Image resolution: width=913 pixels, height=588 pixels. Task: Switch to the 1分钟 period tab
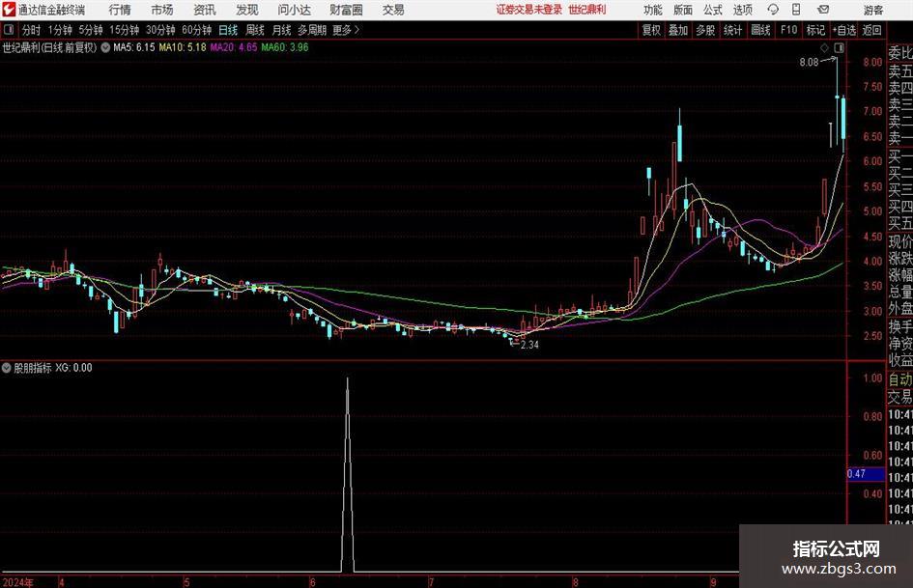click(x=59, y=30)
